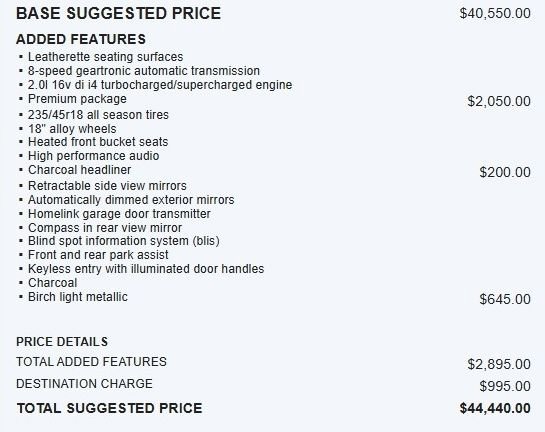545x432 pixels.
Task: Click the 235/45r18 all season tires item
Action: pos(98,115)
